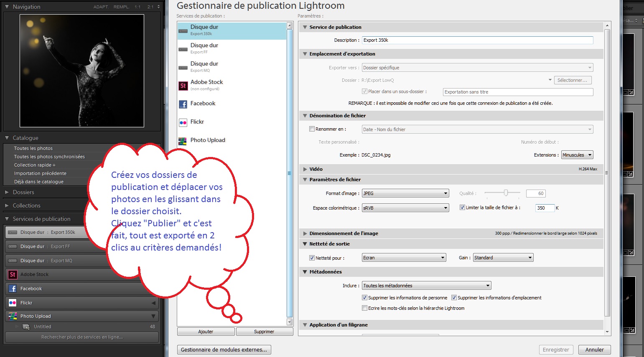Uncheck 'Supprimer les informations de personne'
The width and height of the screenshot is (644, 357).
tap(364, 298)
